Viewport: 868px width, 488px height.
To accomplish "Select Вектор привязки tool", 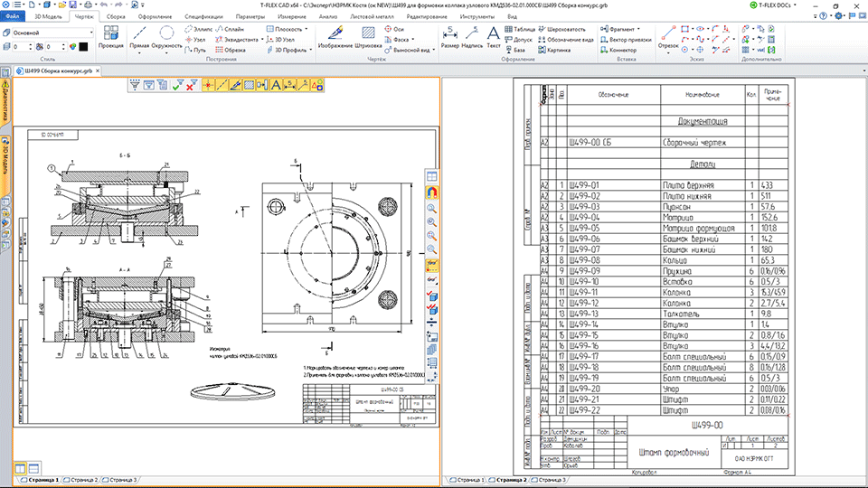I will [626, 39].
